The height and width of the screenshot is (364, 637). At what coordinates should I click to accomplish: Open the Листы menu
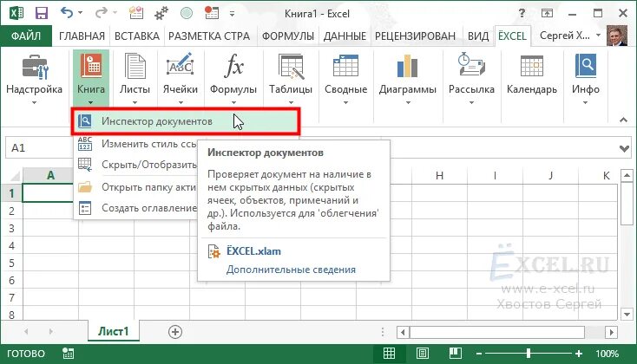pos(135,79)
